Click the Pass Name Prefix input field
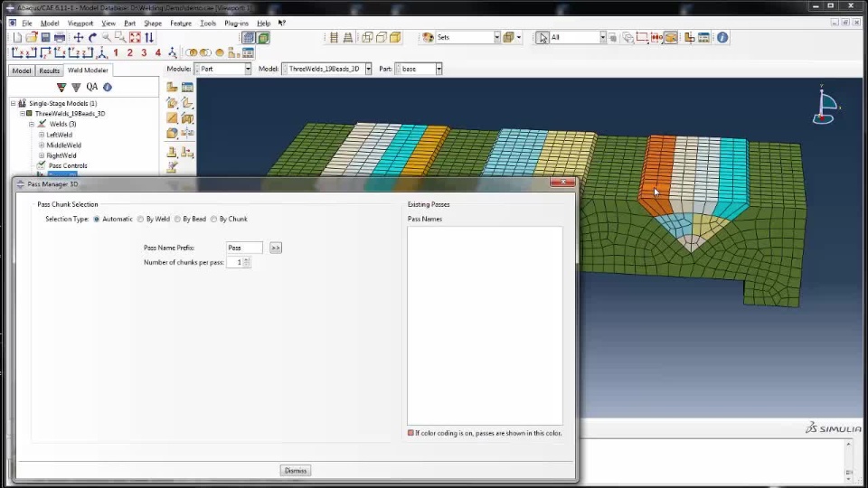This screenshot has height=488, width=868. 244,248
